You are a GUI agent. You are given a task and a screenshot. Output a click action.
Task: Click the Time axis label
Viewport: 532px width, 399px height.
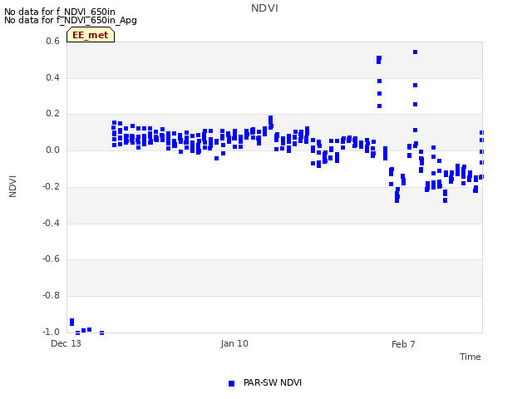pos(470,357)
